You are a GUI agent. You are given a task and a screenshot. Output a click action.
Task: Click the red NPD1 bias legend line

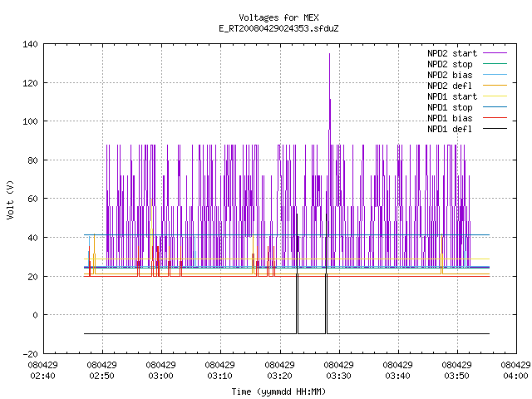pos(495,118)
